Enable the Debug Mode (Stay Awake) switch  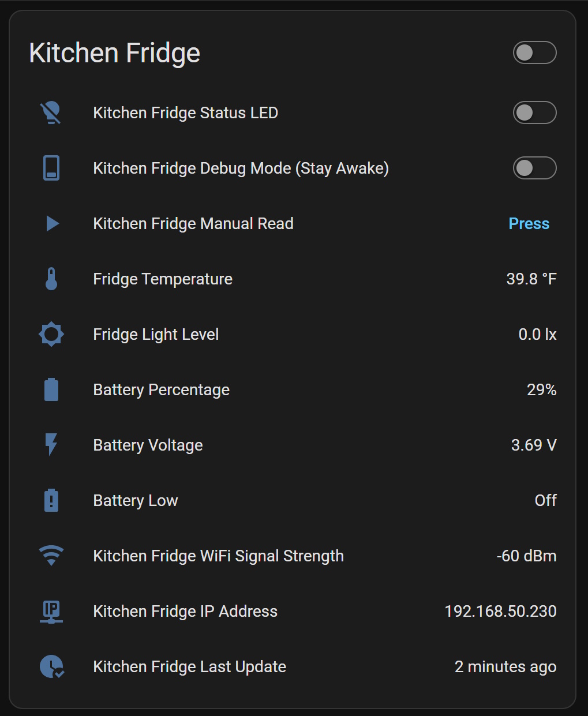point(535,168)
